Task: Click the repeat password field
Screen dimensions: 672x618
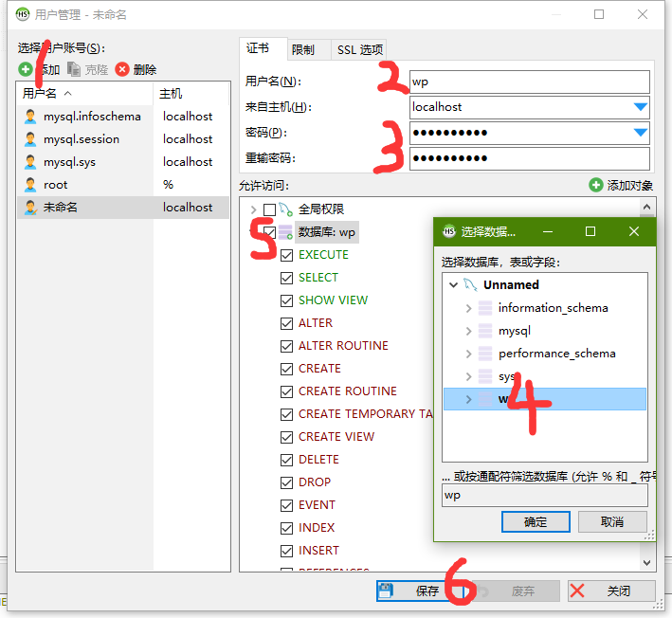Action: click(x=529, y=158)
